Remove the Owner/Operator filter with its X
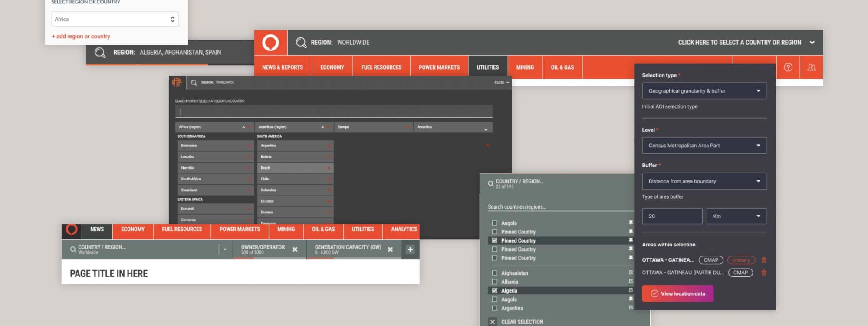This screenshot has width=868, height=326. (295, 249)
